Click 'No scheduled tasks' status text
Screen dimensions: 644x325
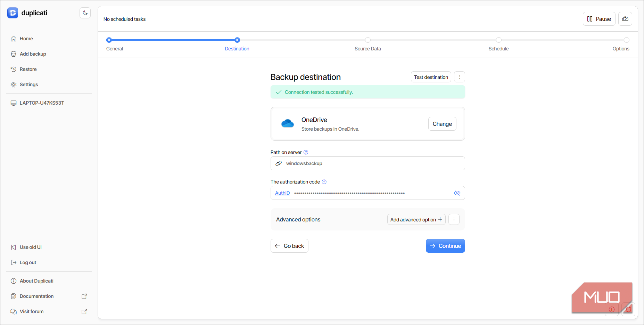(124, 19)
